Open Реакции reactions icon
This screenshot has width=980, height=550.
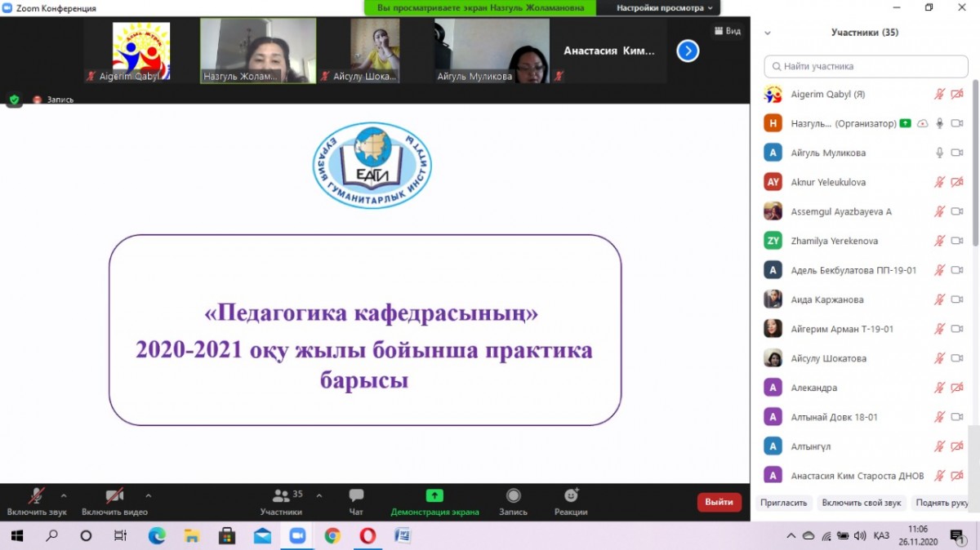point(571,496)
